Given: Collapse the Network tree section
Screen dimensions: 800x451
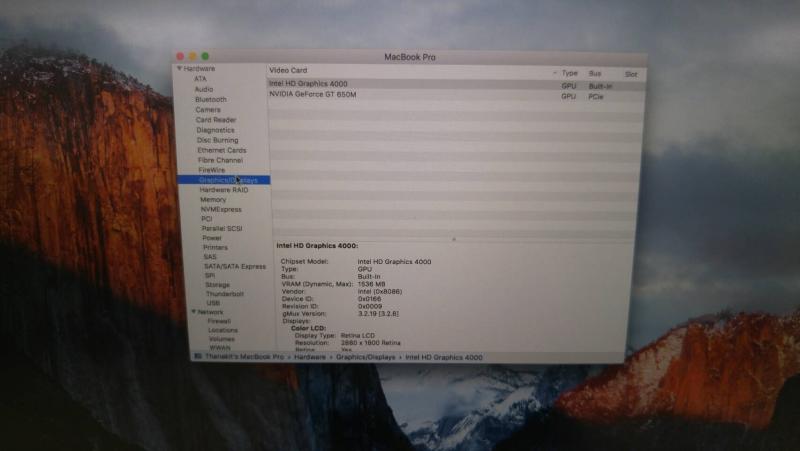Looking at the screenshot, I should tap(194, 311).
